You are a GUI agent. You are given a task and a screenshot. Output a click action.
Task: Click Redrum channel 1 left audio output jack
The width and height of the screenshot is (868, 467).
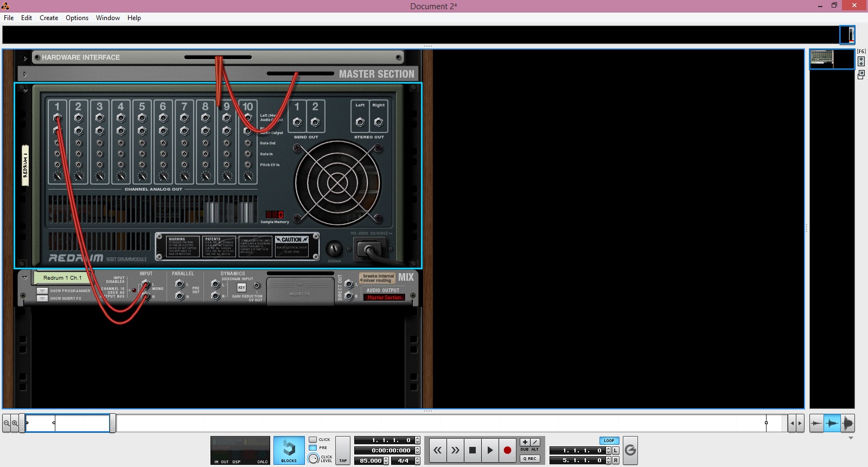click(x=57, y=118)
